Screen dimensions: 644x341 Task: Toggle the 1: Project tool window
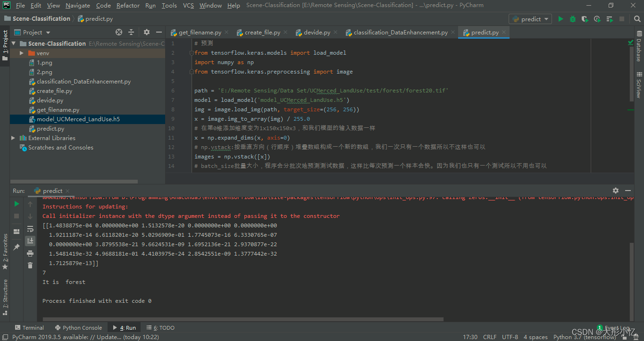click(5, 46)
